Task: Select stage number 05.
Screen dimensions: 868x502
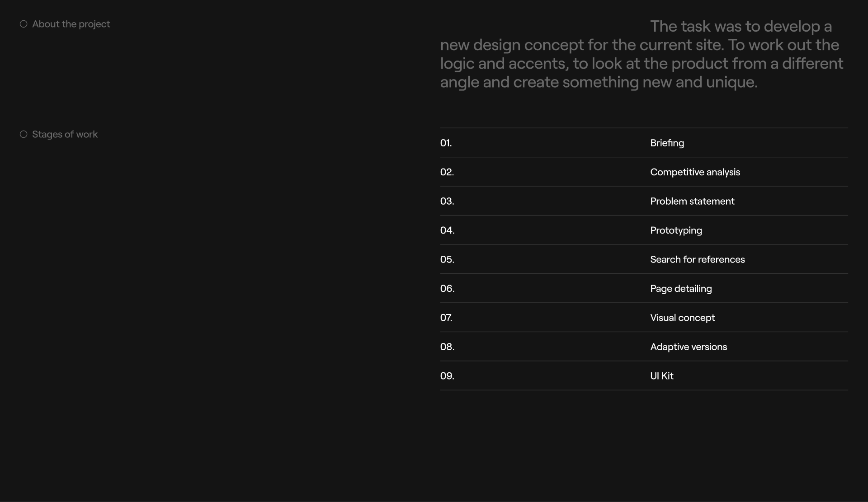Action: pos(447,259)
